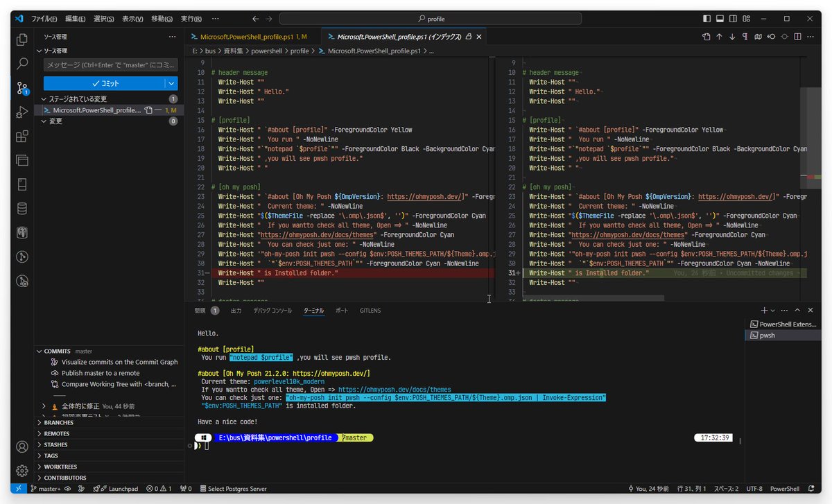
Task: Open Customize Layout icon
Action: point(747,19)
